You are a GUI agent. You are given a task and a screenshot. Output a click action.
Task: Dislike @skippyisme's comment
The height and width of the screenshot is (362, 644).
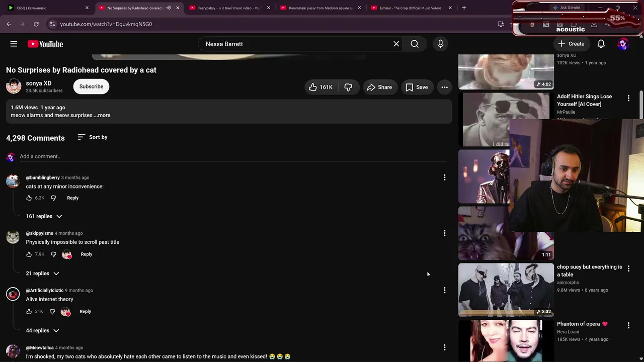53,254
